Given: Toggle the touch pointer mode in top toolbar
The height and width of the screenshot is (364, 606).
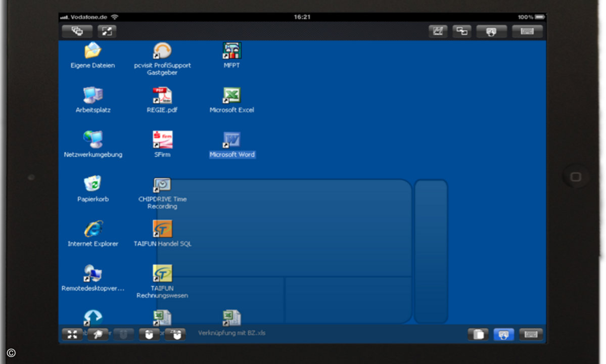Looking at the screenshot, I should click(x=491, y=32).
